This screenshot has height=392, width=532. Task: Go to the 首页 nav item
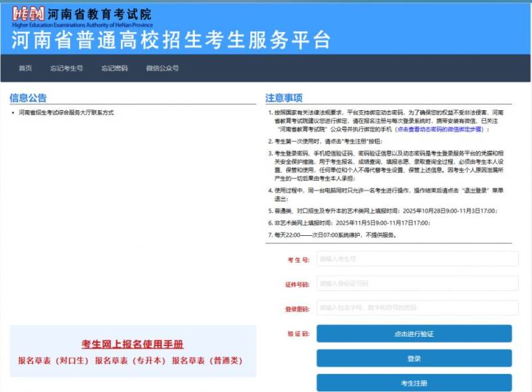[x=25, y=68]
